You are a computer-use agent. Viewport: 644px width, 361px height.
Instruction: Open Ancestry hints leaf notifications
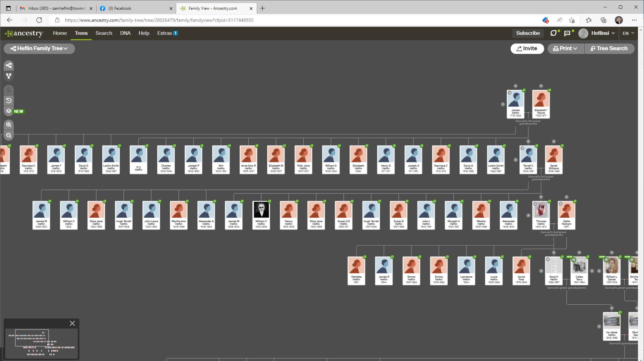click(554, 33)
